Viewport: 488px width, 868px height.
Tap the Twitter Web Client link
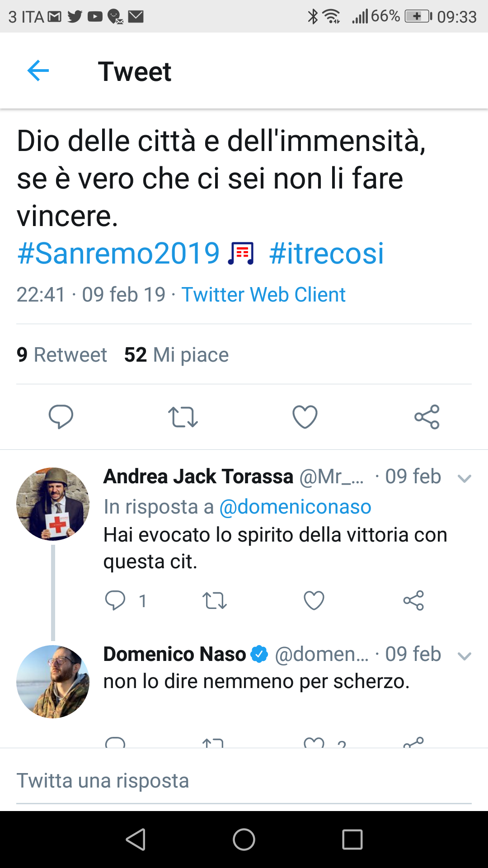(x=263, y=295)
